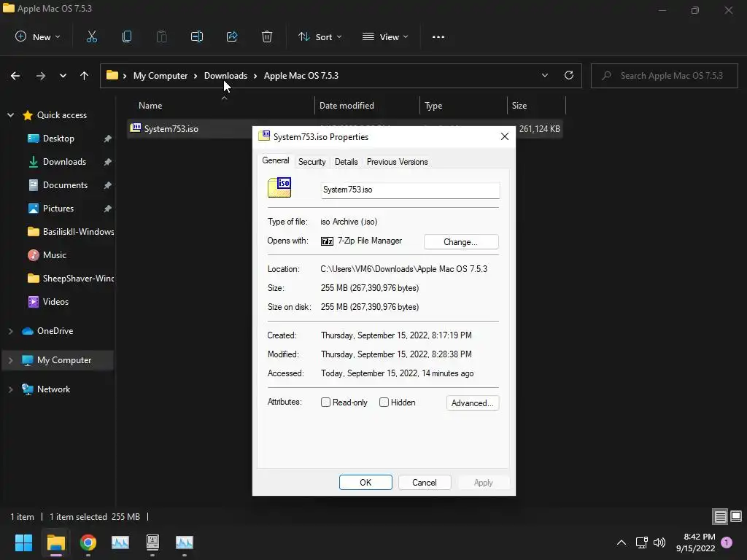Open Music in the sidebar

54,255
